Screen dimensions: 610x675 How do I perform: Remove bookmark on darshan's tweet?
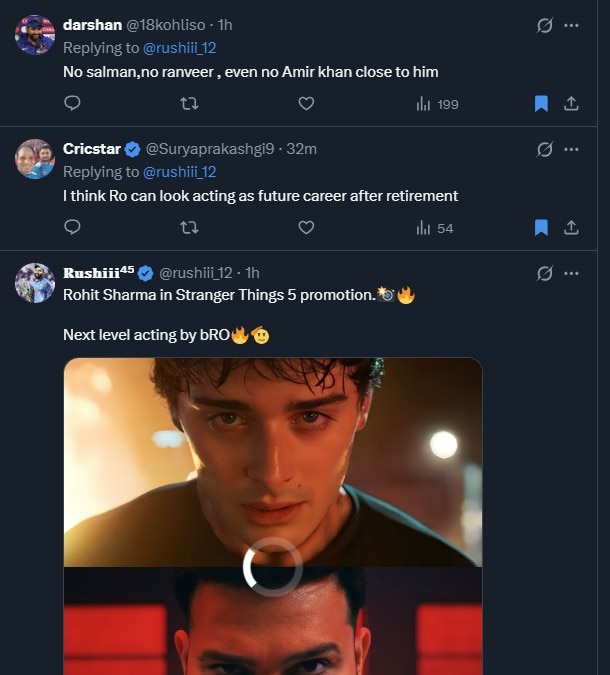click(541, 103)
